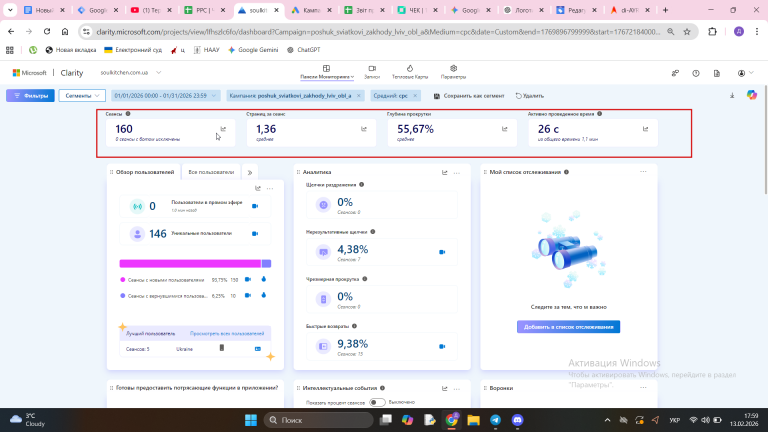This screenshot has width=768, height=432.
Task: Expand the soulkitchen.com.ua project selector
Action: pos(130,72)
